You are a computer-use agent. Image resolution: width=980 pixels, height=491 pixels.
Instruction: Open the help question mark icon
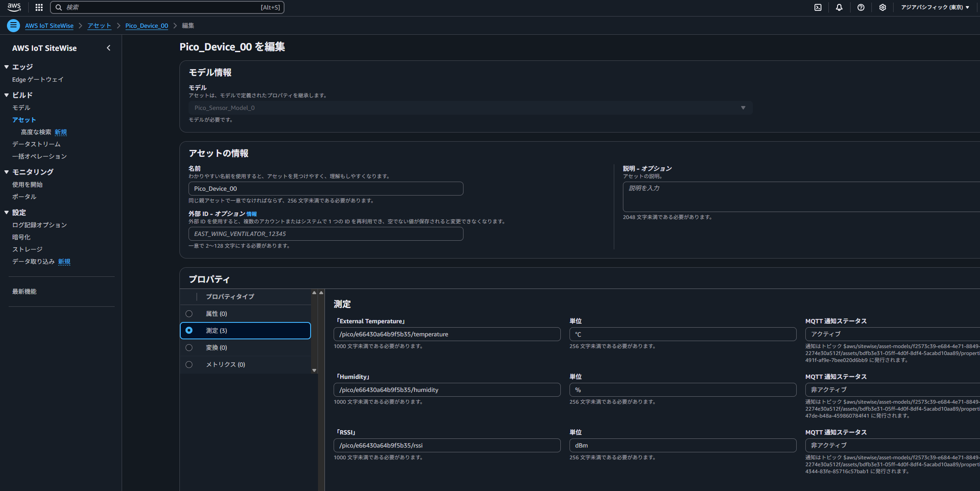[861, 7]
